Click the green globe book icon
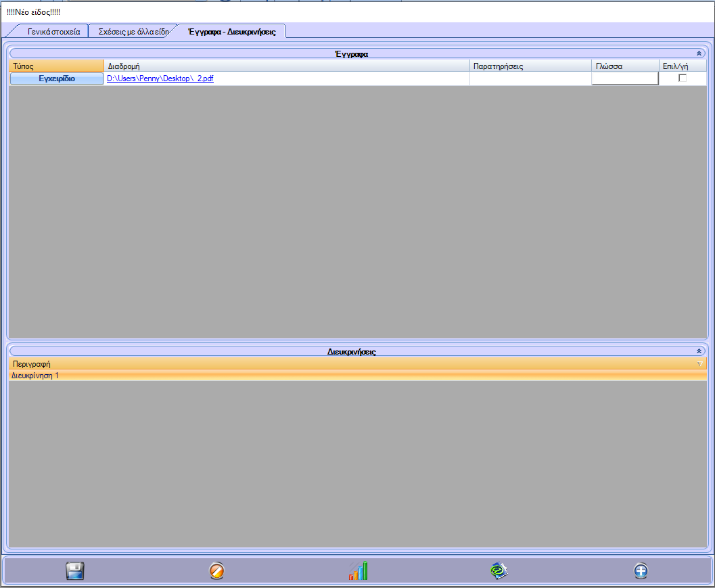This screenshot has width=715, height=588. point(499,571)
